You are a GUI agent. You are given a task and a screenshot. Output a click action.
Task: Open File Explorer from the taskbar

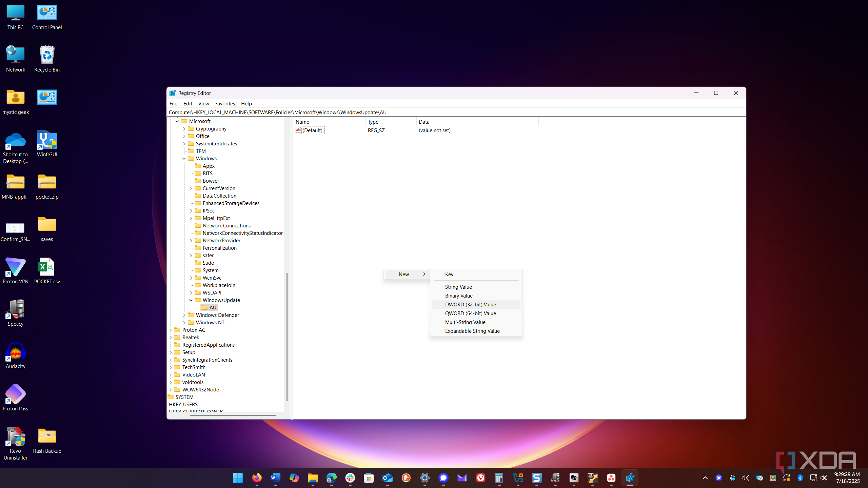tap(313, 478)
